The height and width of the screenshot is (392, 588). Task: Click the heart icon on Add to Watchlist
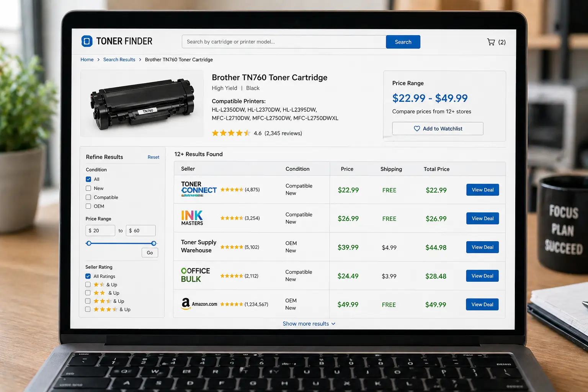coord(417,129)
